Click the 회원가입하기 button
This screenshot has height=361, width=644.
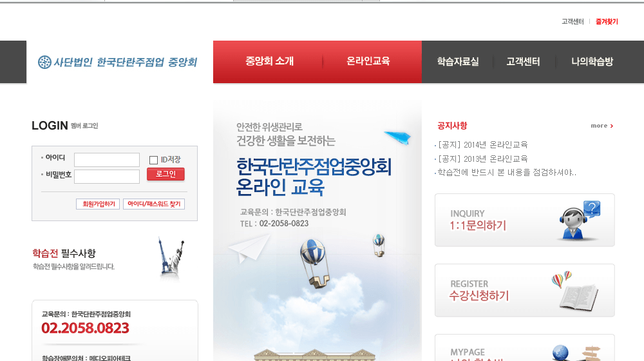[x=98, y=204]
